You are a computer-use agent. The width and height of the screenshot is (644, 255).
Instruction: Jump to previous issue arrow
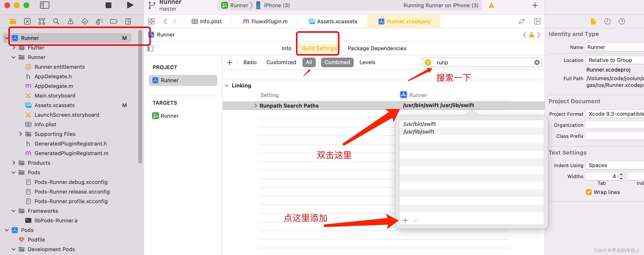[x=525, y=35]
